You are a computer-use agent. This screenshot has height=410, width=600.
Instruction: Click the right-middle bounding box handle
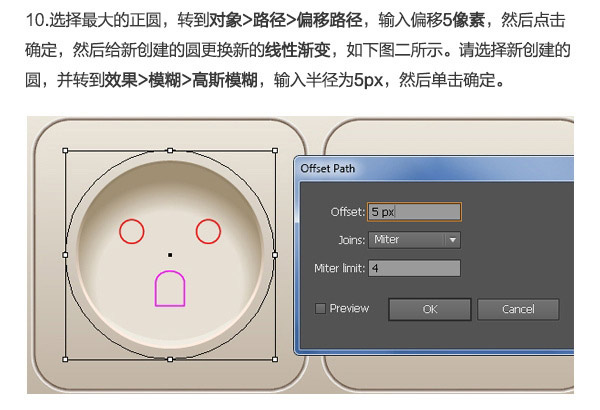tap(275, 255)
